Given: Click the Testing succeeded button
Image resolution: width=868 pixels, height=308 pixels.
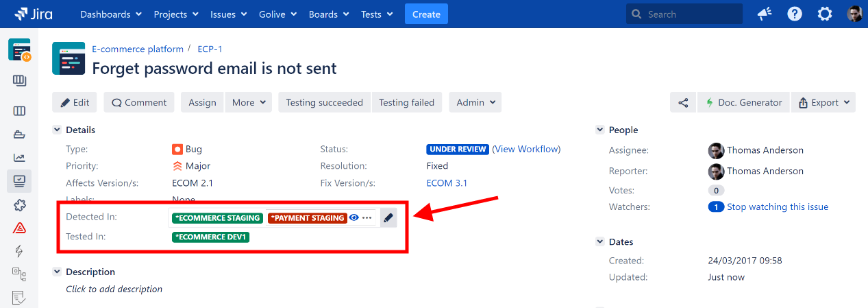Looking at the screenshot, I should 324,103.
